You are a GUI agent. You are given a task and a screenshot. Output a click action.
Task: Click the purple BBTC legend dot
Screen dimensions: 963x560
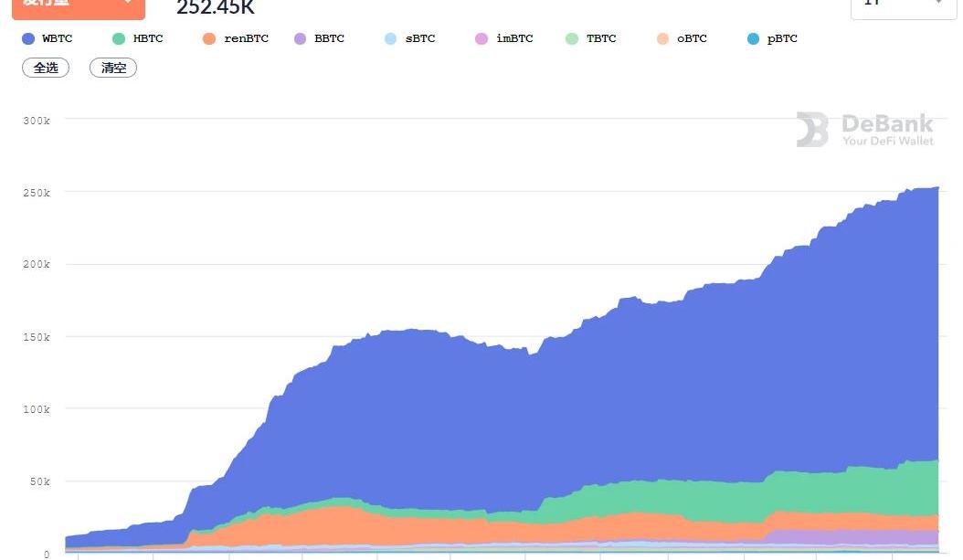coord(300,39)
